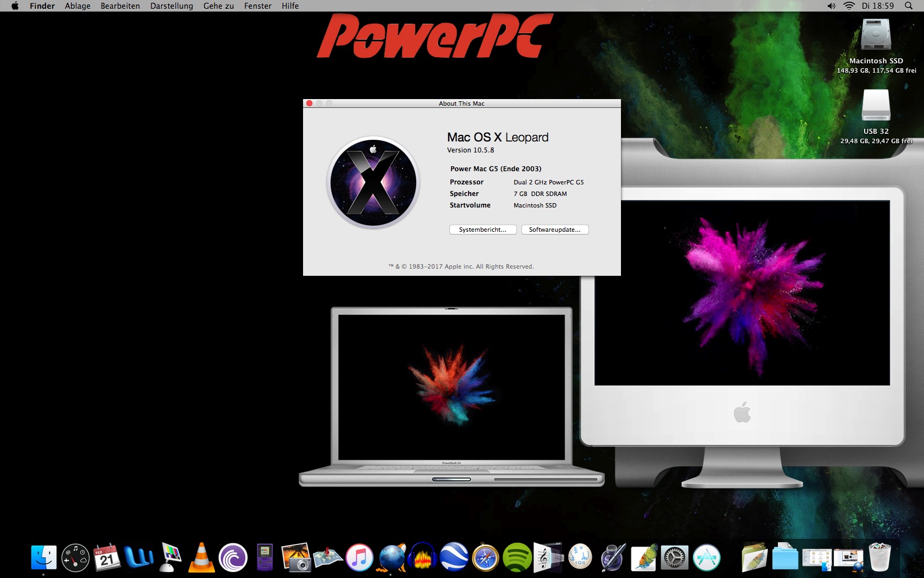Screen dimensions: 924x578
Task: Click the Version 10.5.8 text
Action: [471, 150]
